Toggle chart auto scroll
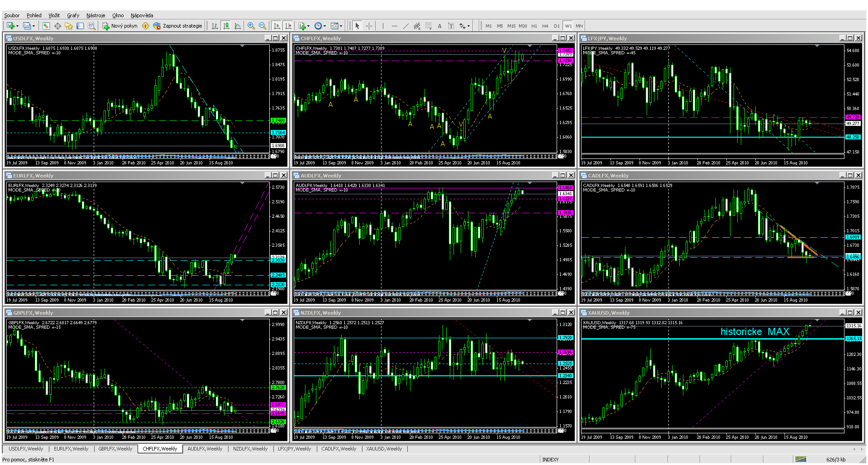This screenshot has width=868, height=465. click(277, 26)
